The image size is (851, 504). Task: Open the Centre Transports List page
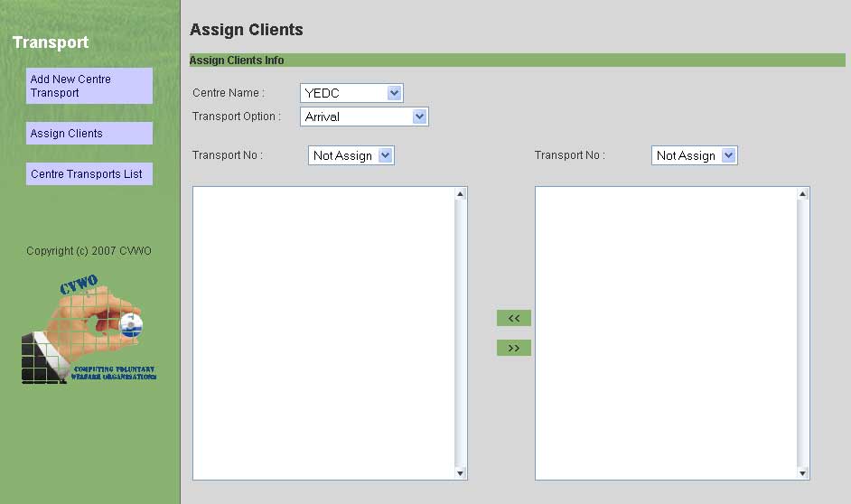89,173
